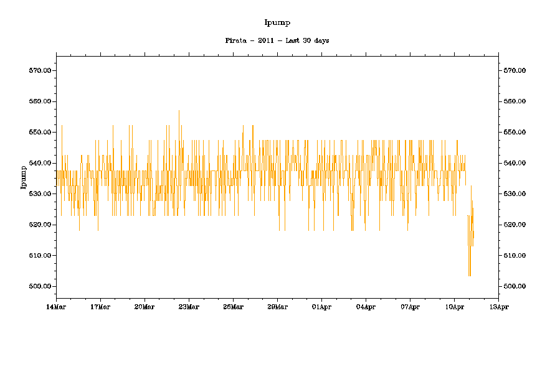Select the 14Mar date tick label
This screenshot has height=392, width=555.
(x=56, y=307)
